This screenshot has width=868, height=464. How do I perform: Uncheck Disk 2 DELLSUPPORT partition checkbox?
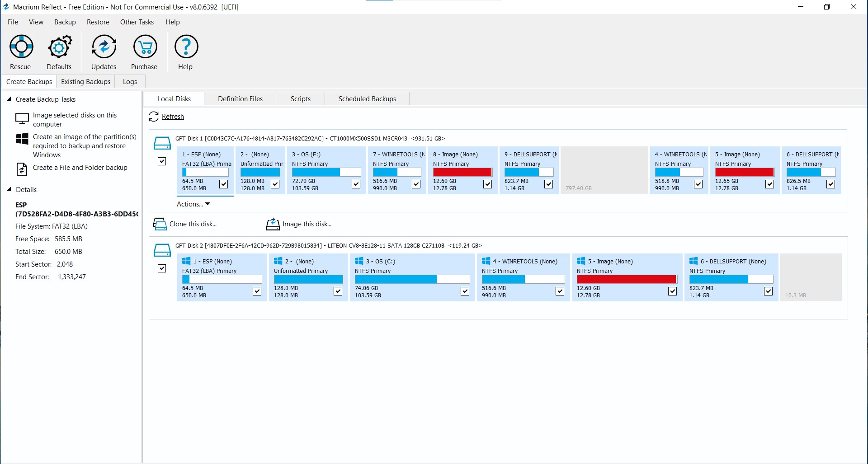tap(769, 291)
